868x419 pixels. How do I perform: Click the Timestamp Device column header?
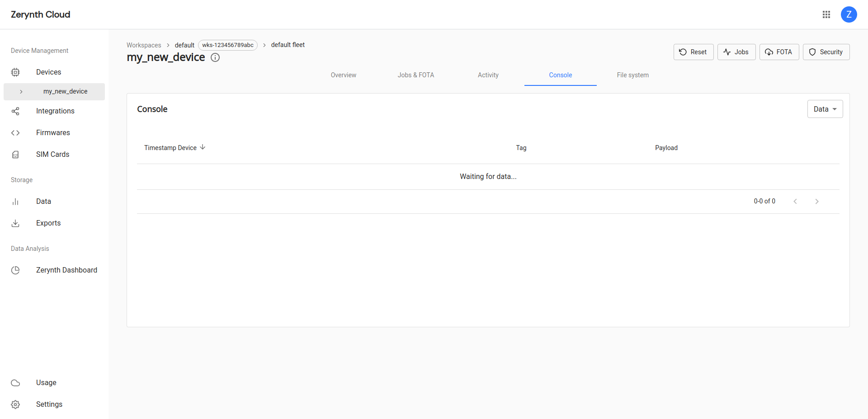click(170, 148)
